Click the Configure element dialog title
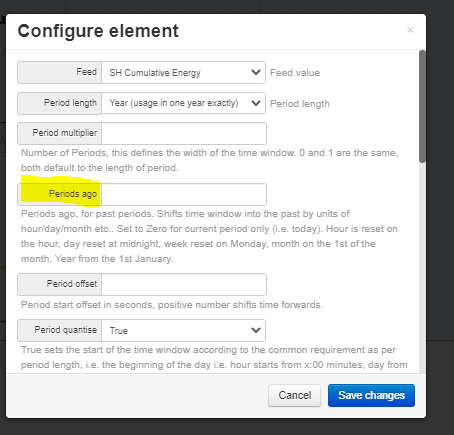The height and width of the screenshot is (435, 454). 98,31
